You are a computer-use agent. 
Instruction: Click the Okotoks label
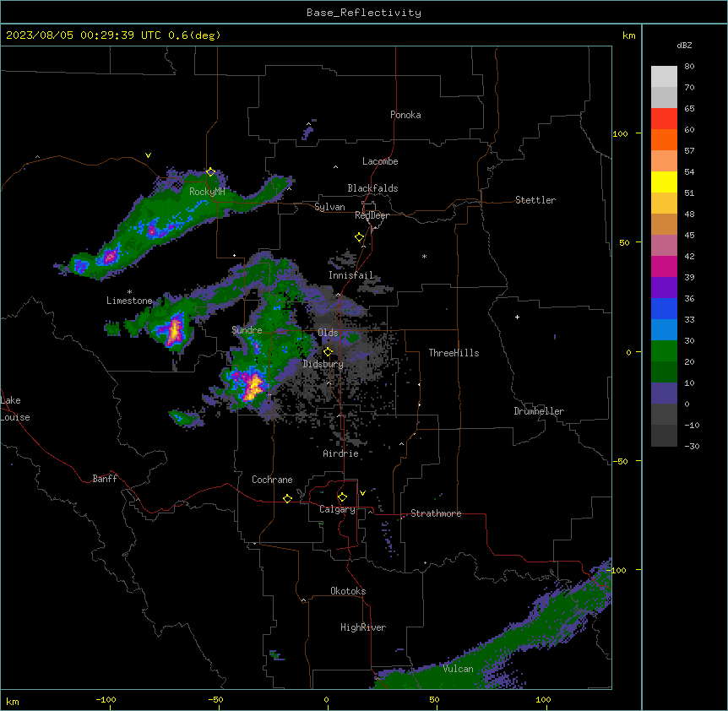[348, 591]
